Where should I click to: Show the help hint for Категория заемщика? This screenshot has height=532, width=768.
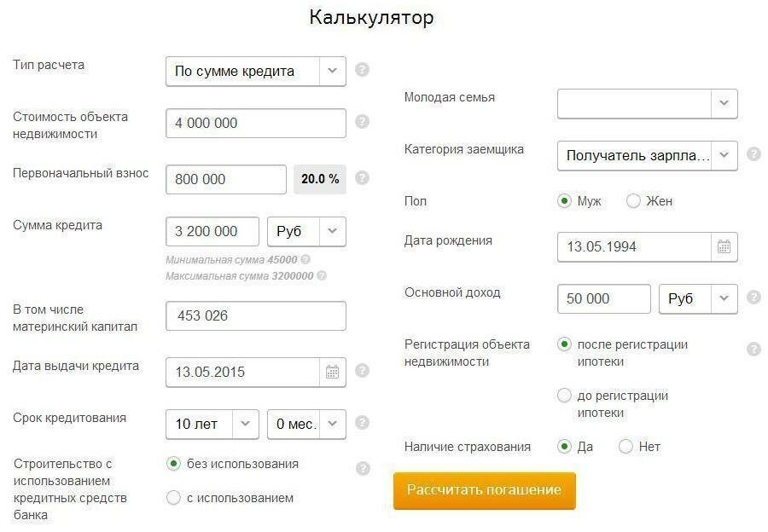point(753,154)
